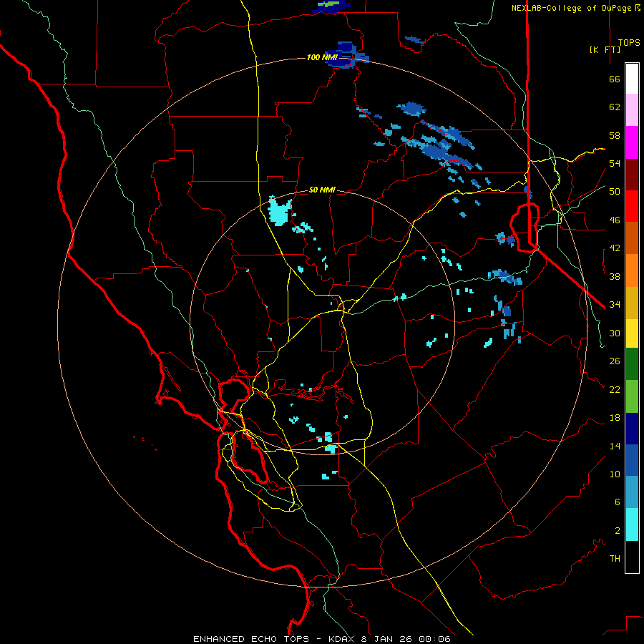The height and width of the screenshot is (644, 644).
Task: Click the 100 NMI range ring label
Action: 322,57
